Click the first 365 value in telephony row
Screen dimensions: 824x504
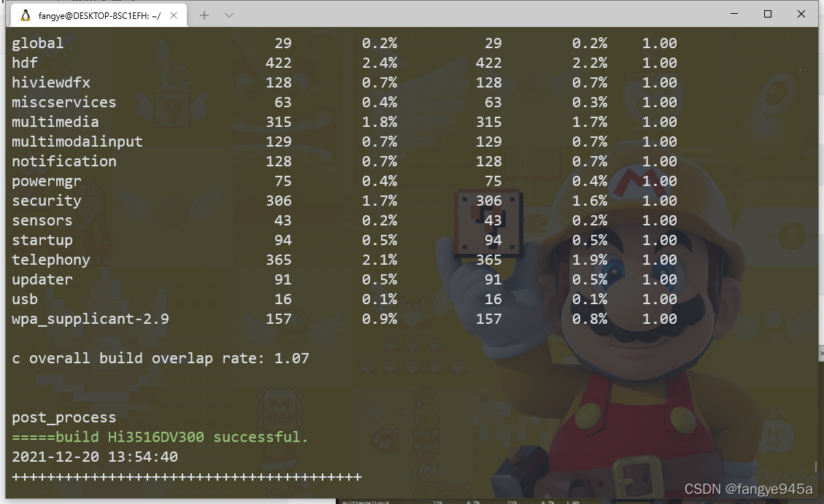pyautogui.click(x=279, y=260)
